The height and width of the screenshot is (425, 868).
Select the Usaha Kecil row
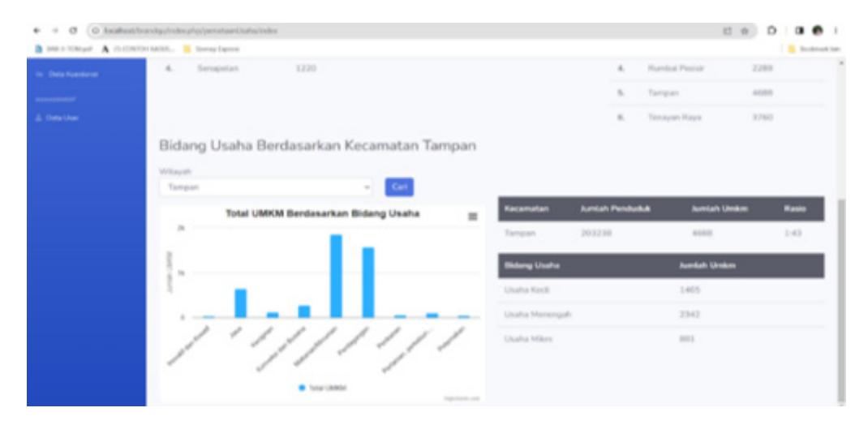[661, 290]
